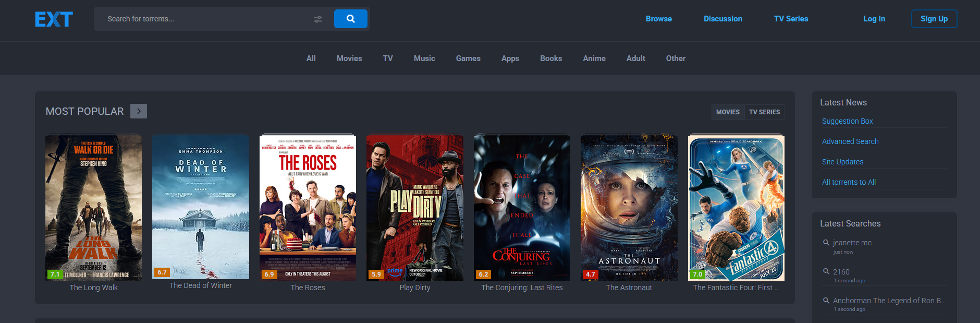The image size is (980, 323).
Task: Switch Most Popular to TV SERIES
Action: [x=764, y=112]
